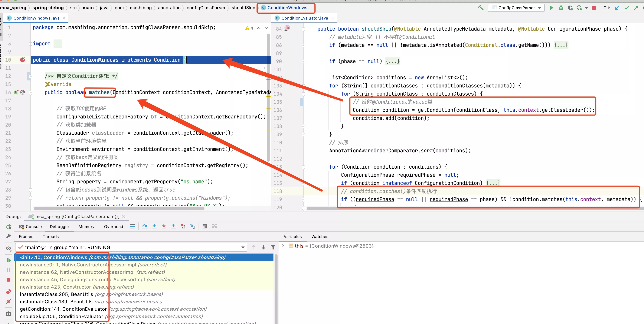This screenshot has height=324, width=644.
Task: Click the Memory tab in debug panel
Action: 86,226
